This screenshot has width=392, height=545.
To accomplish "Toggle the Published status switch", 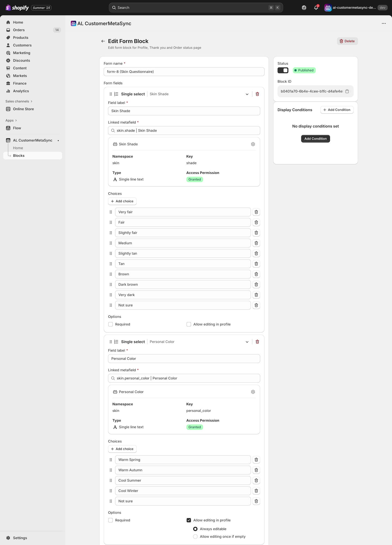I will tap(283, 70).
